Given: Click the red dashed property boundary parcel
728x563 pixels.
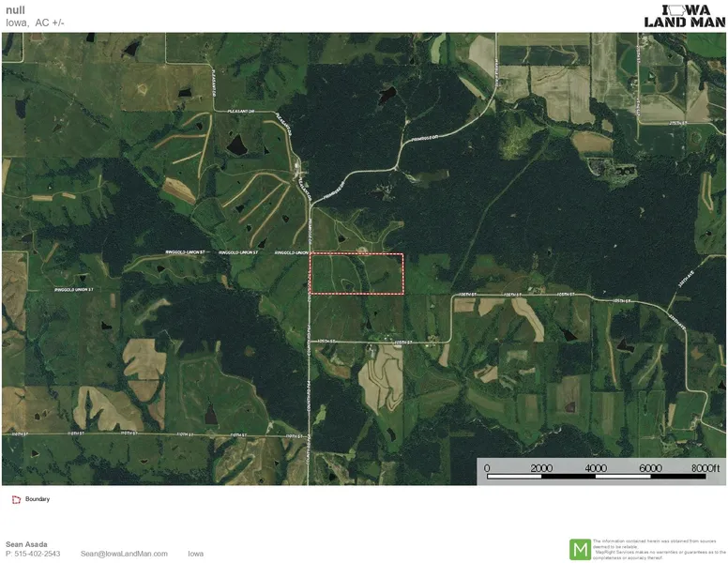Looking at the screenshot, I should [356, 274].
